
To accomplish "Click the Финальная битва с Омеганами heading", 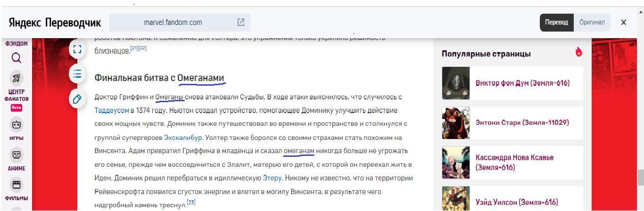I will point(159,78).
